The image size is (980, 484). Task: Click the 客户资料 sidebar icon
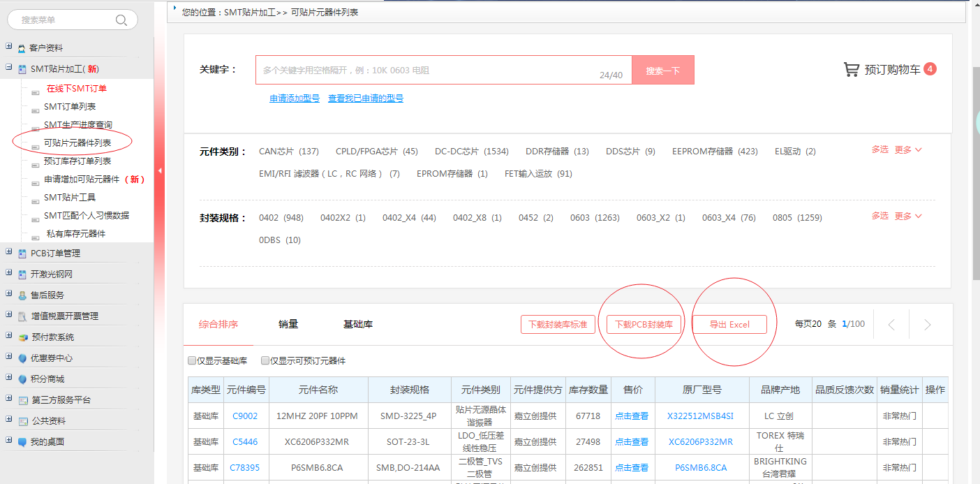pyautogui.click(x=22, y=48)
